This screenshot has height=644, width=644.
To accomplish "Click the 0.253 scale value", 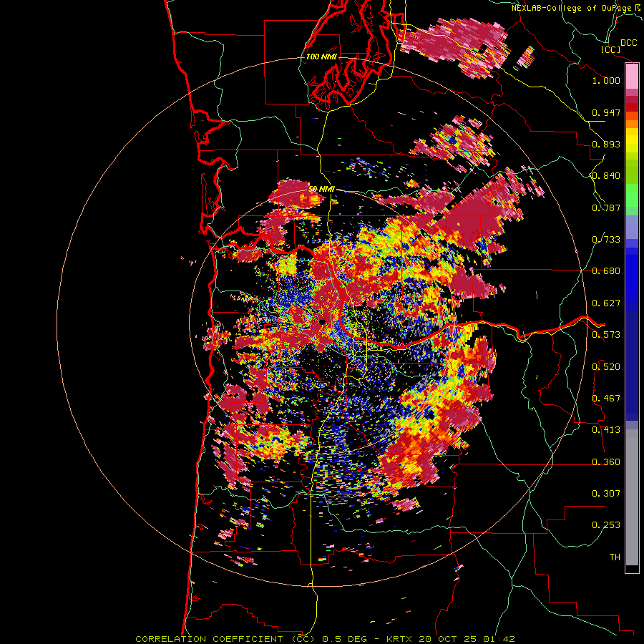I will point(606,525).
